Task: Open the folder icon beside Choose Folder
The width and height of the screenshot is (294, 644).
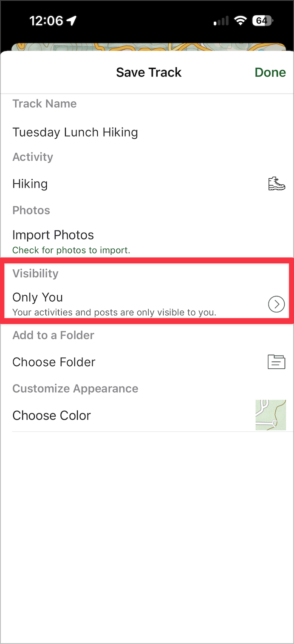Action: click(x=277, y=362)
